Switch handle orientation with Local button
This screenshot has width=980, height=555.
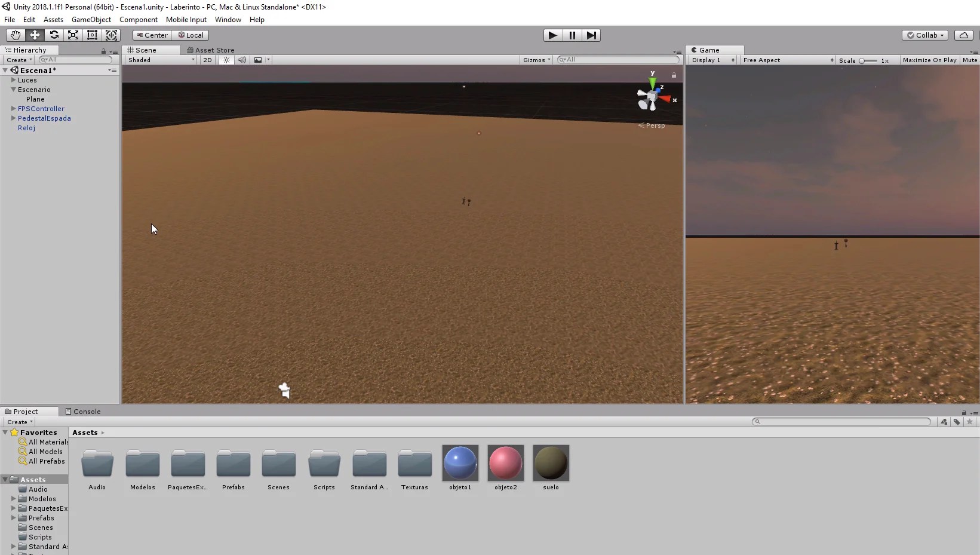click(191, 35)
